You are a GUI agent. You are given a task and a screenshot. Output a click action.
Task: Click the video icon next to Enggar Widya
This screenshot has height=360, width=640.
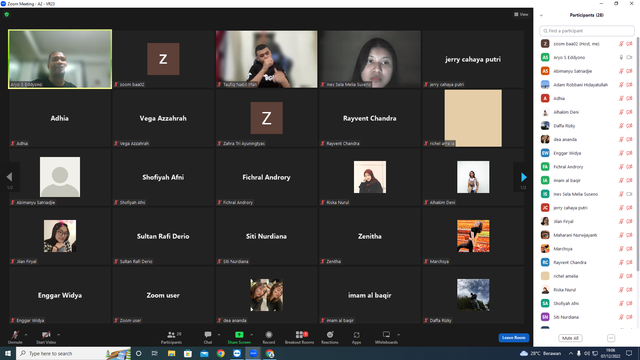click(629, 153)
